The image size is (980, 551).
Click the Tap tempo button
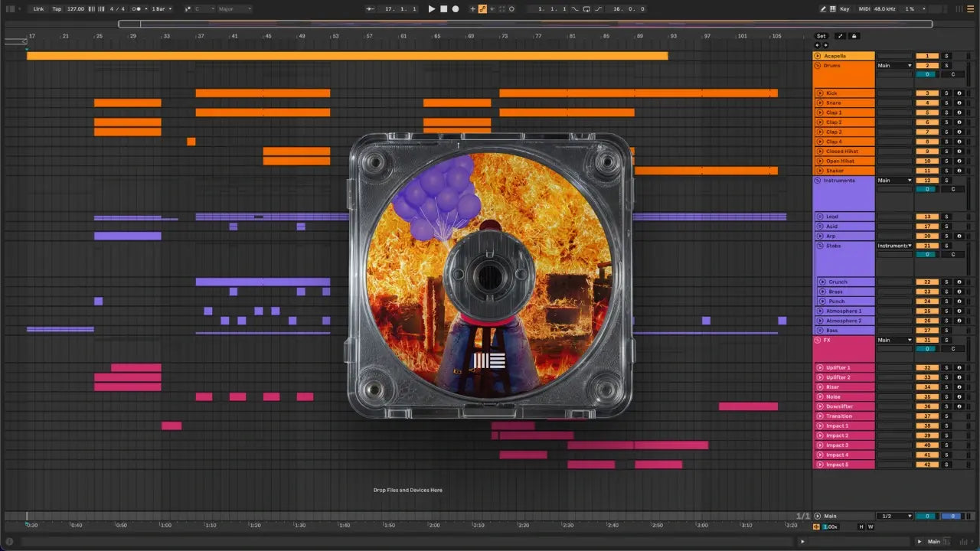pos(57,9)
